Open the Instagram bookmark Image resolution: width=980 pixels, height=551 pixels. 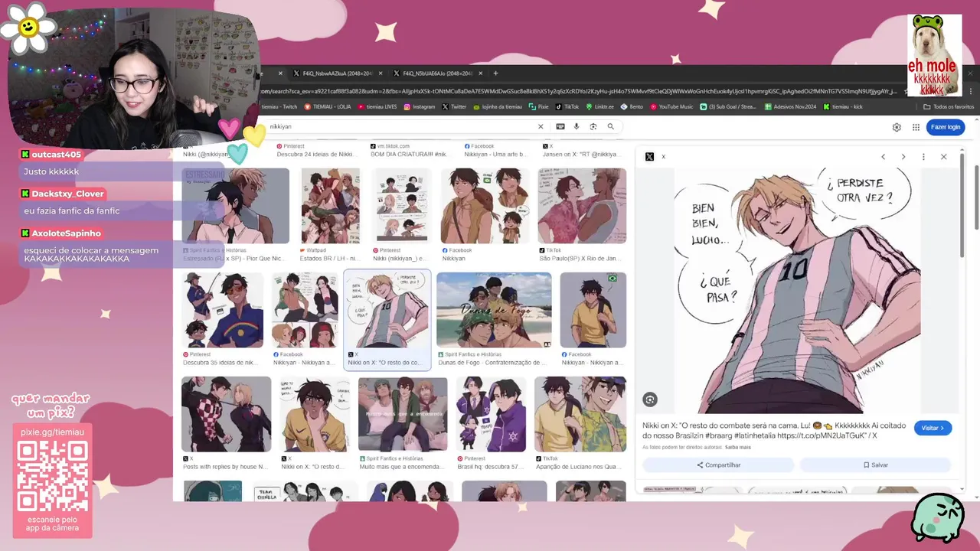[x=420, y=107]
